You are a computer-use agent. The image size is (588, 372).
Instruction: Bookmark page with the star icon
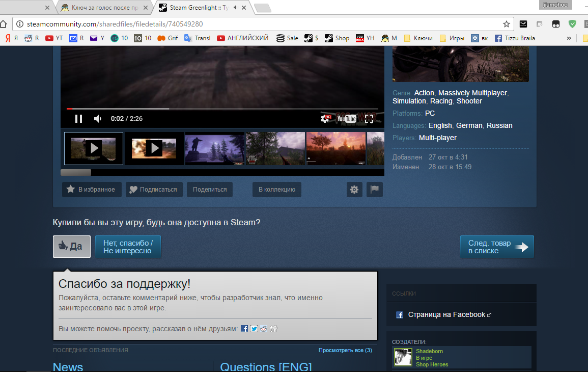coord(506,24)
